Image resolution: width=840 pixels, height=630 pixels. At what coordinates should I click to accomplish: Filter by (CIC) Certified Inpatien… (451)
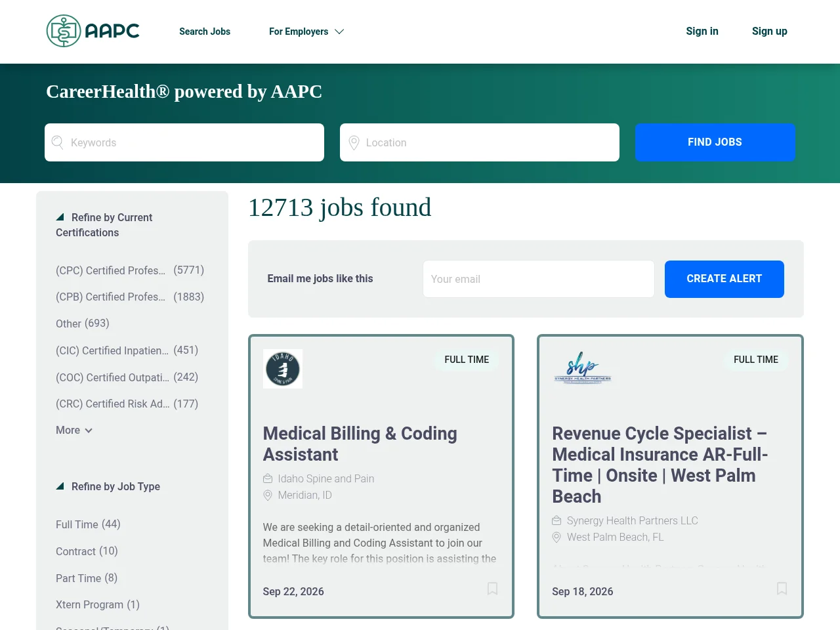click(x=127, y=350)
